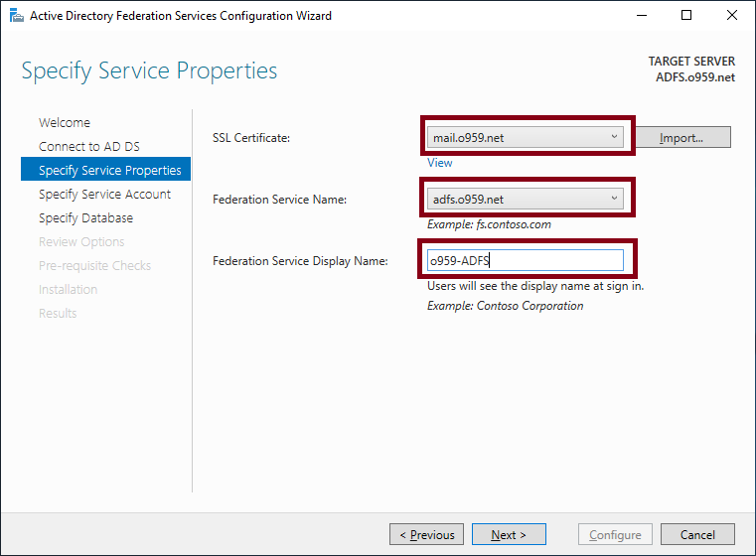The width and height of the screenshot is (756, 556).
Task: Select Specify Service Properties in sidebar
Action: coord(105,169)
